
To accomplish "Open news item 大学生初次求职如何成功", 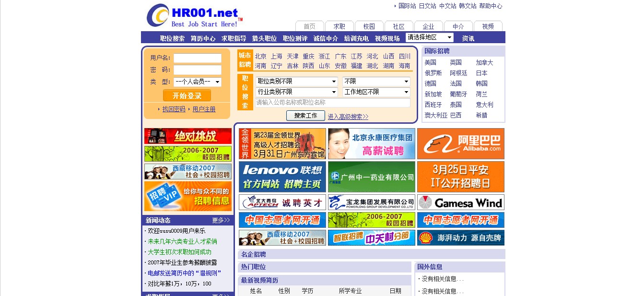I will coord(179,252).
